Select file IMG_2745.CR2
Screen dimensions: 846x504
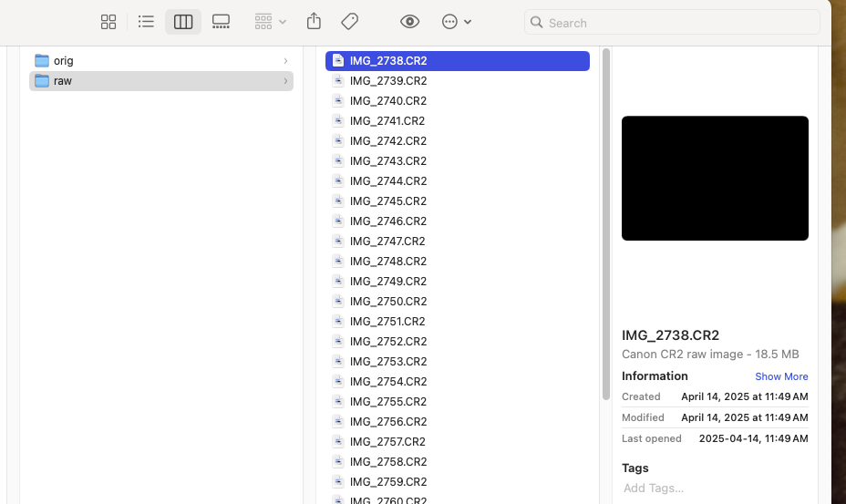[x=457, y=201]
